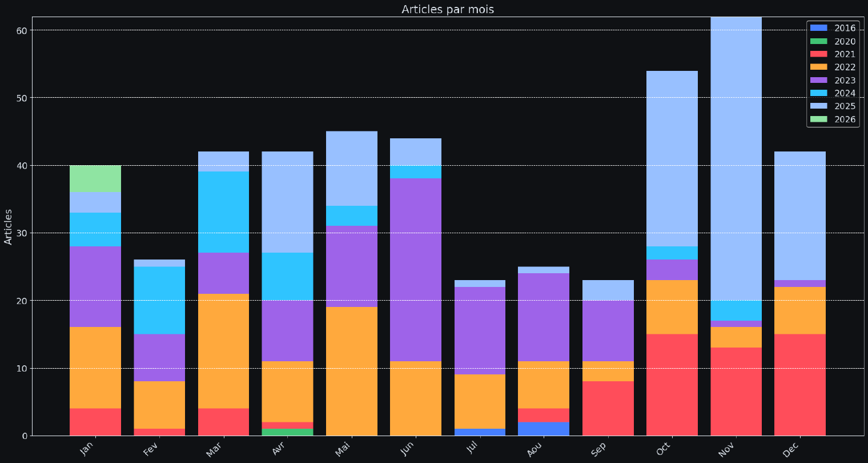Click the orange 2022 segment in Mai bar
Viewport: 868px width, 463px height.
[x=352, y=371]
